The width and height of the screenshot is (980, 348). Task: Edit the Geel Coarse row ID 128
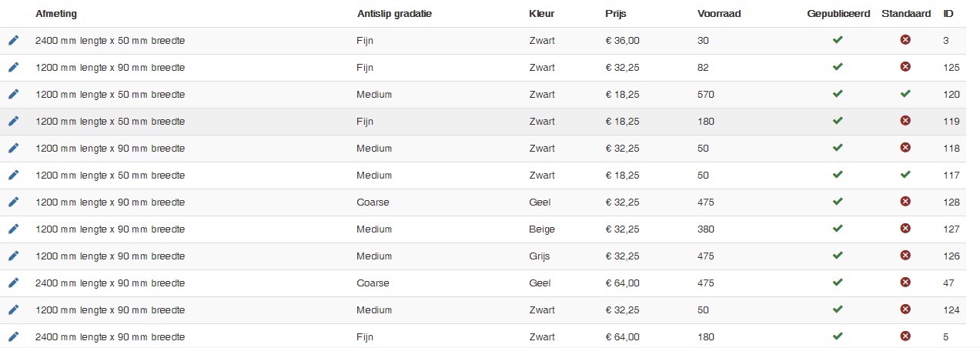click(13, 202)
